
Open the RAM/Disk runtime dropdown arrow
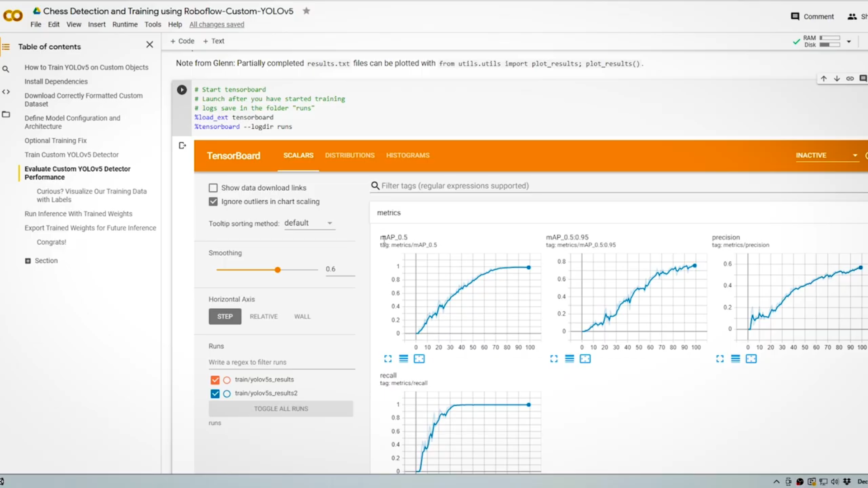point(849,41)
